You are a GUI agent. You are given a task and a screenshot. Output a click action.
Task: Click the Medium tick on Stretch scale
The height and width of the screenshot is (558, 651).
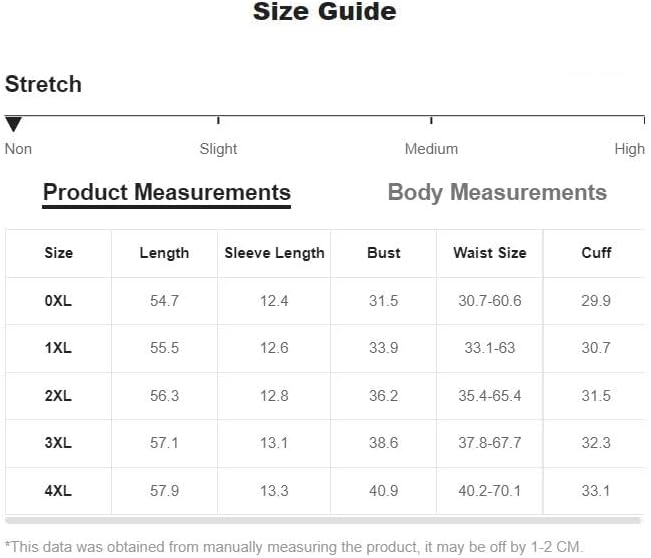coord(431,120)
